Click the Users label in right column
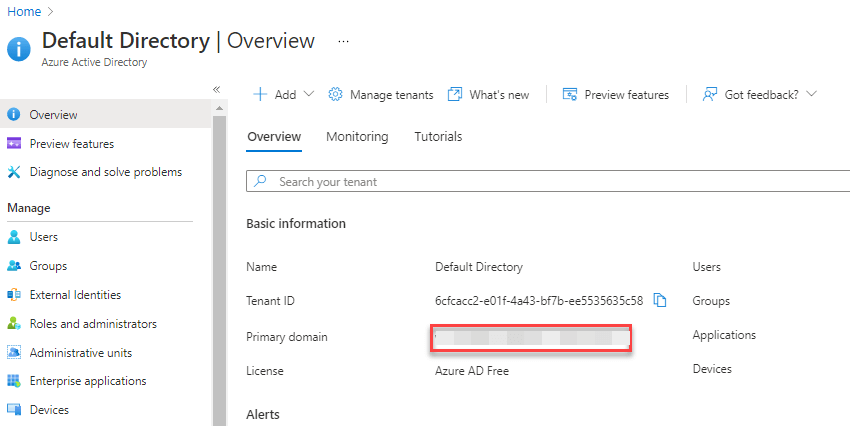The image size is (850, 426). (706, 267)
